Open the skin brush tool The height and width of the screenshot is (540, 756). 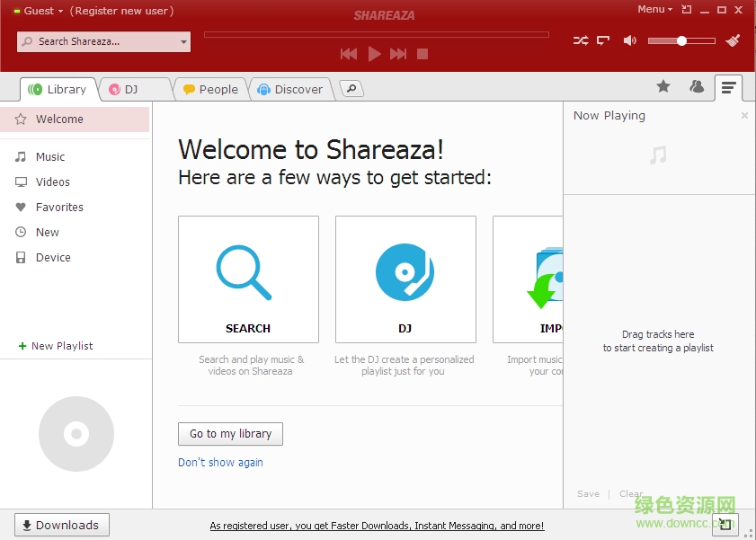[x=733, y=40]
